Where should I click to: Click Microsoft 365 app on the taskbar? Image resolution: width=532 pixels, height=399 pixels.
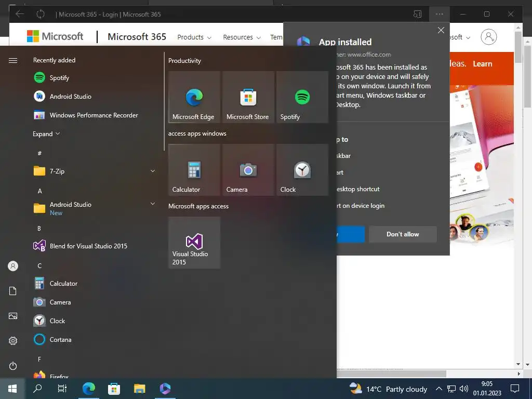[x=165, y=389]
